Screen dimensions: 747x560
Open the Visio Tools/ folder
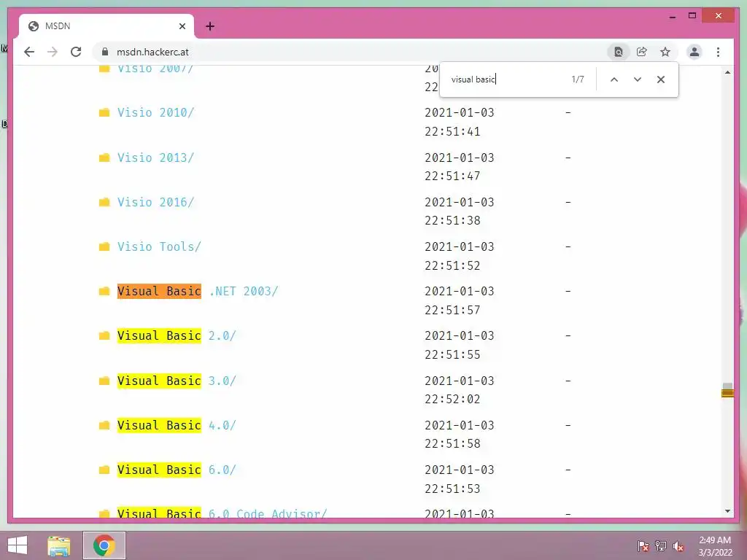[159, 246]
